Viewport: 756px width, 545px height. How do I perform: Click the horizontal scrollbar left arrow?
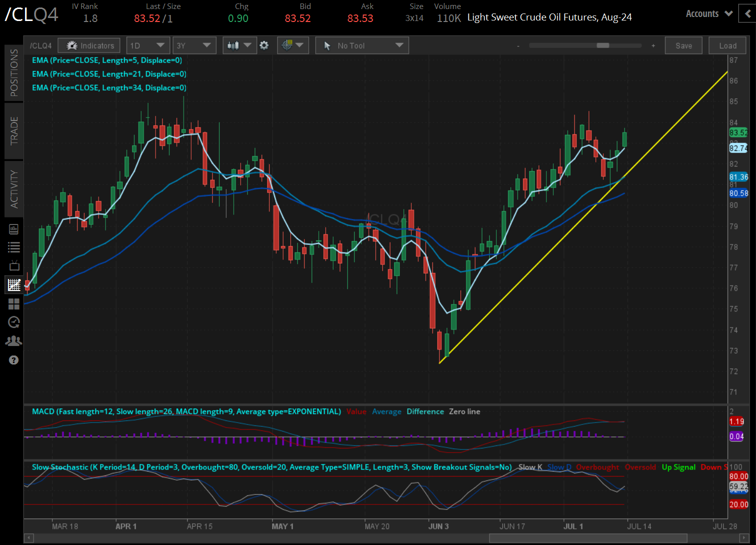tap(29, 538)
